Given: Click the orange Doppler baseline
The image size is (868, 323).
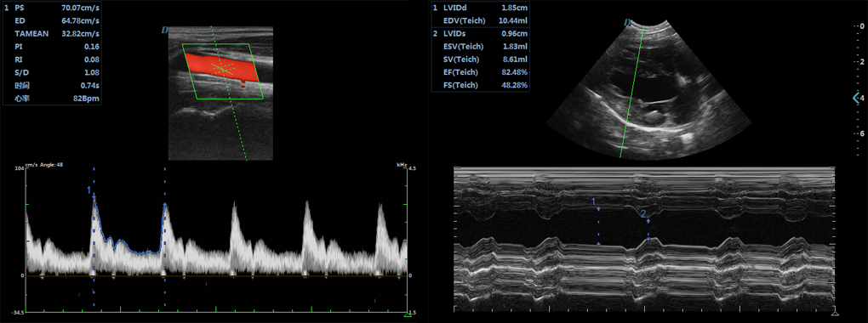Looking at the screenshot, I should 216,275.
